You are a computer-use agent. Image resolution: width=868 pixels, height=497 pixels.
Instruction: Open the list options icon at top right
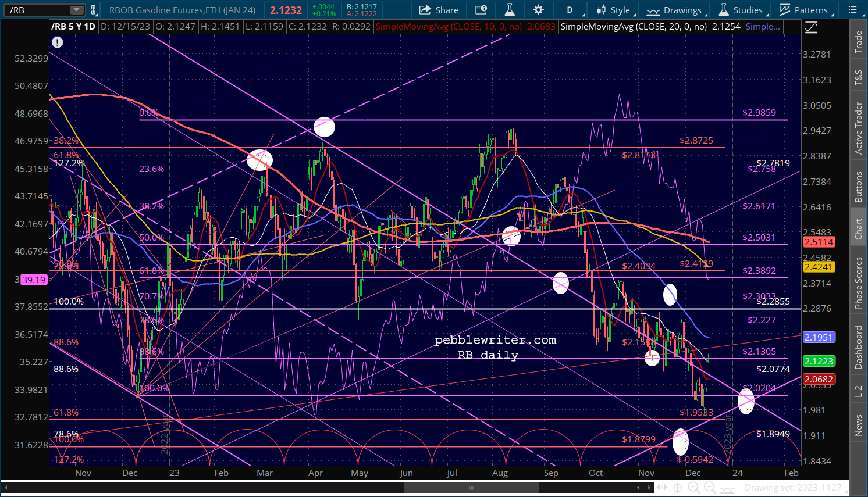852,10
